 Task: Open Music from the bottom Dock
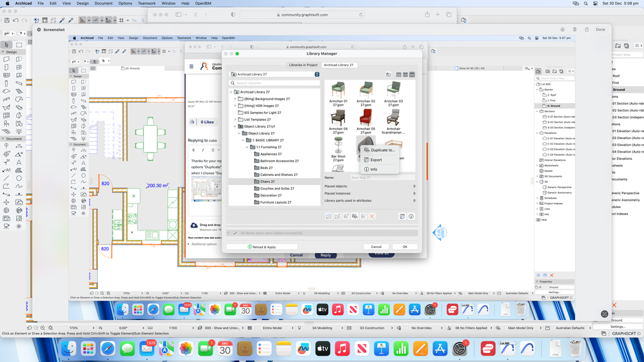click(342, 349)
